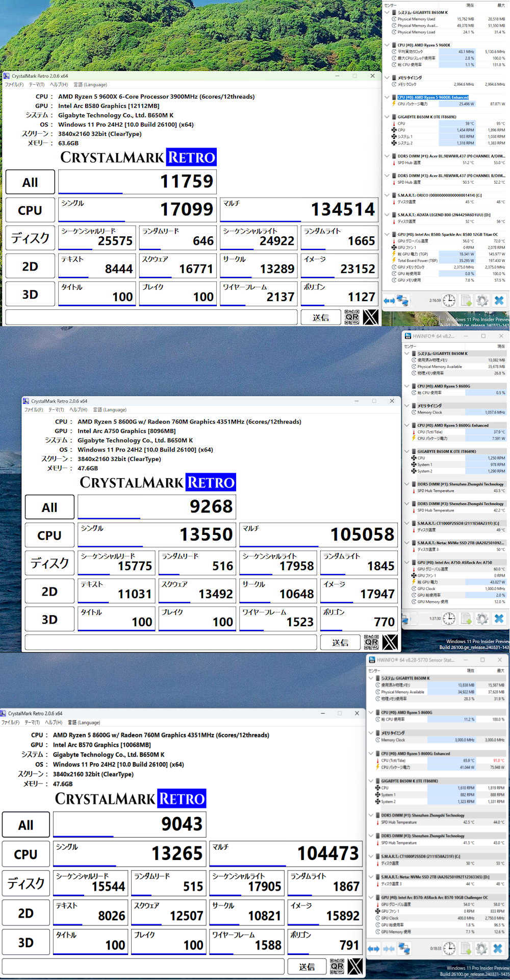Screen dimensions: 510x980
Task: Click the image score 23152
Action: (358, 269)
